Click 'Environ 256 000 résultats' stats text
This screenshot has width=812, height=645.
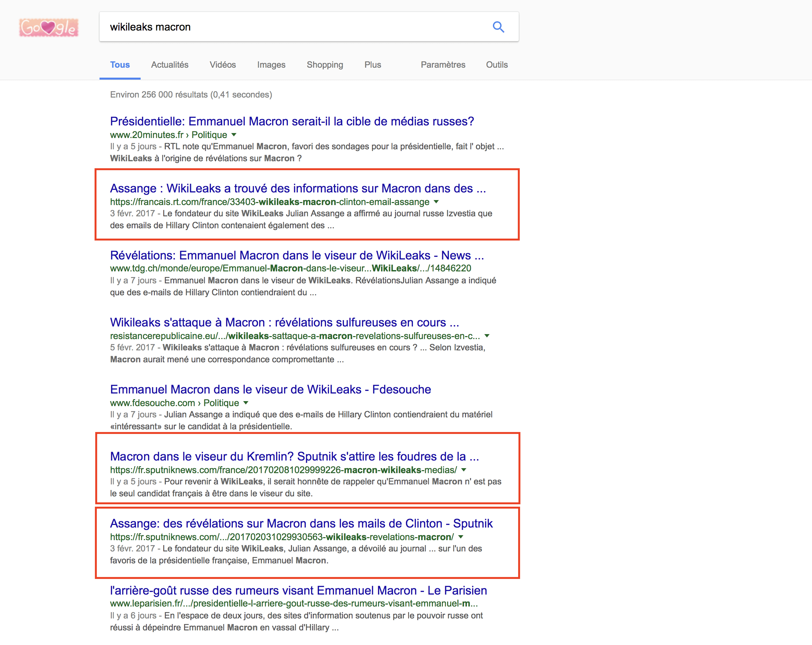[191, 95]
